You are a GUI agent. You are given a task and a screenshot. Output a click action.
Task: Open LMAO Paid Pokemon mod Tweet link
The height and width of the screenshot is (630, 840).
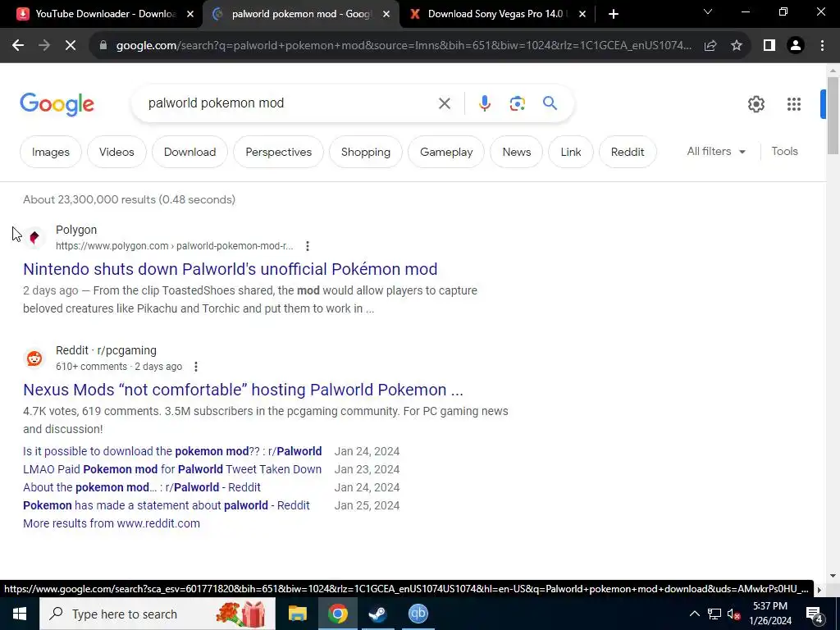172,469
